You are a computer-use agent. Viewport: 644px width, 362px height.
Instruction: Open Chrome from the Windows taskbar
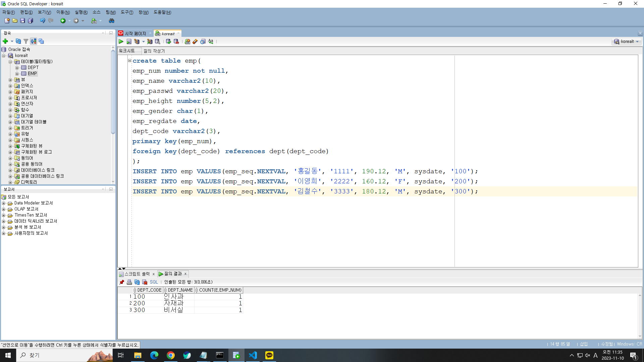(x=171, y=355)
